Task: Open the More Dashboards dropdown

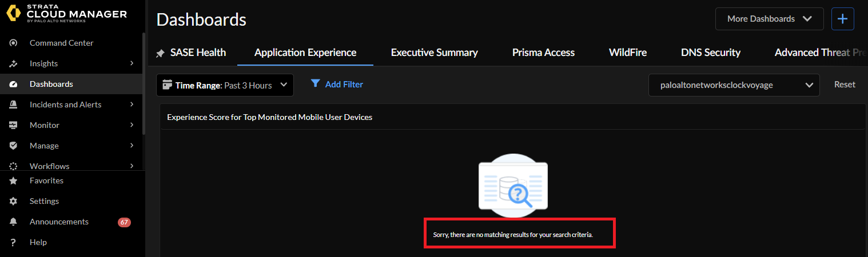Action: pyautogui.click(x=769, y=19)
